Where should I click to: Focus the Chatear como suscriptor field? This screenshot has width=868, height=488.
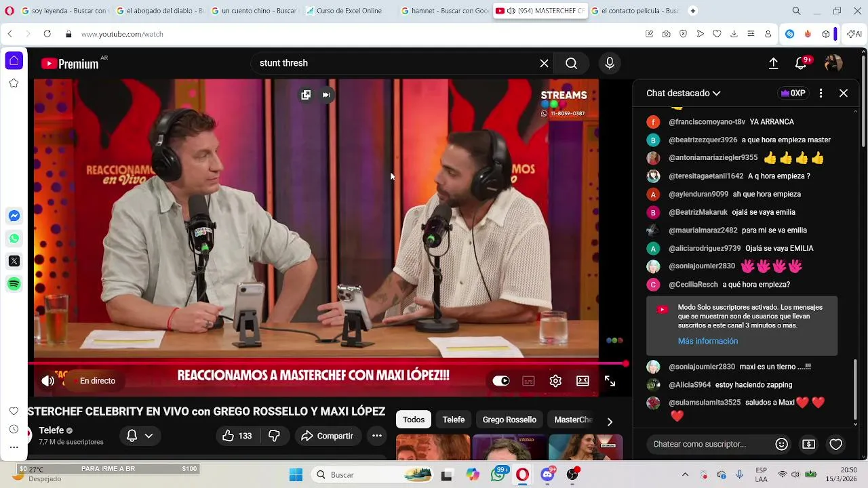point(709,444)
